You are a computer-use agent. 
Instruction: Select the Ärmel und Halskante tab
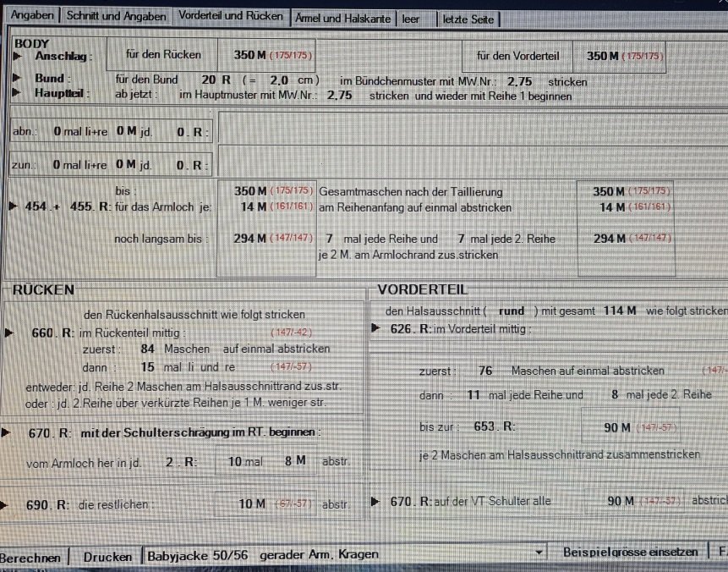[x=342, y=18]
